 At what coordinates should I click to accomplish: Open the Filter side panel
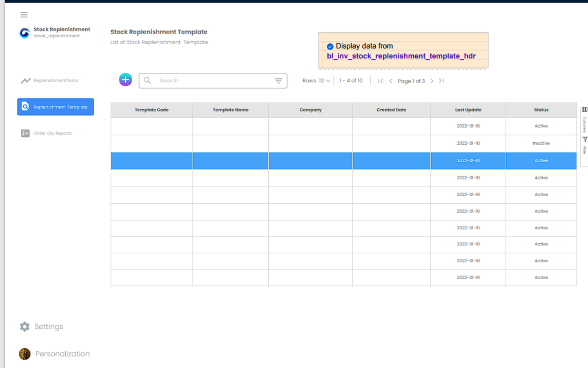(585, 146)
